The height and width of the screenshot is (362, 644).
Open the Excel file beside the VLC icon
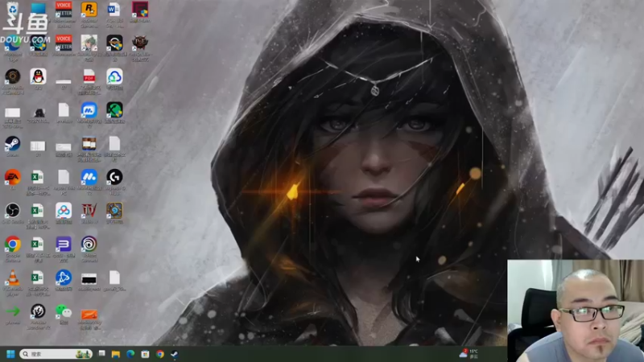pos(38,278)
